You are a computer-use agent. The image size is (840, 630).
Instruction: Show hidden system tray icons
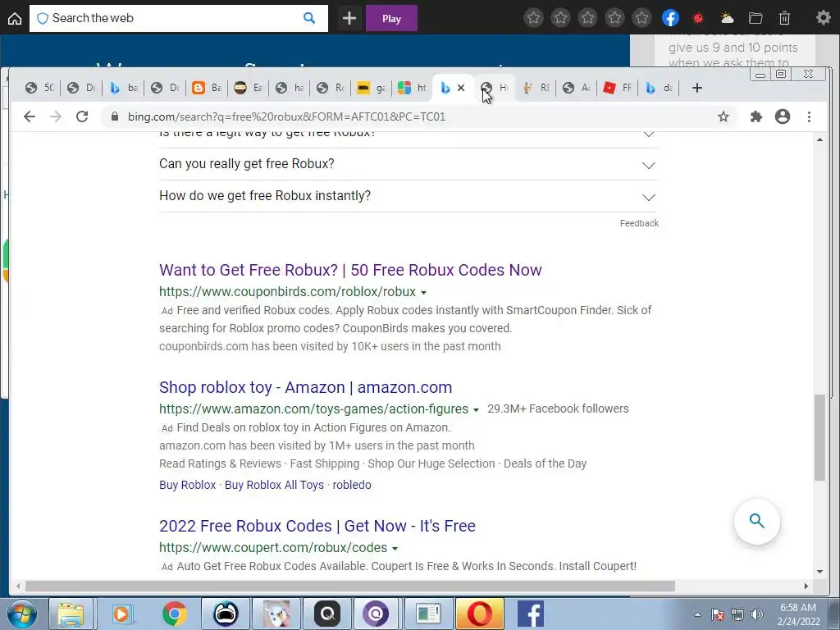point(697,614)
